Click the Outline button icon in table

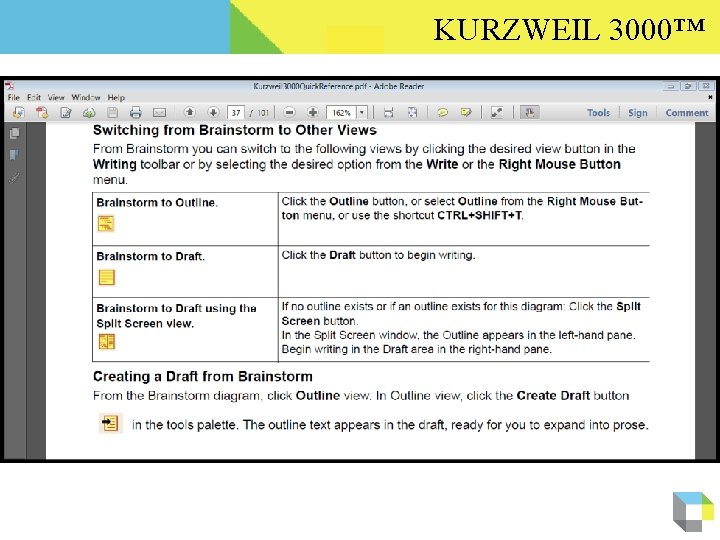[x=106, y=224]
